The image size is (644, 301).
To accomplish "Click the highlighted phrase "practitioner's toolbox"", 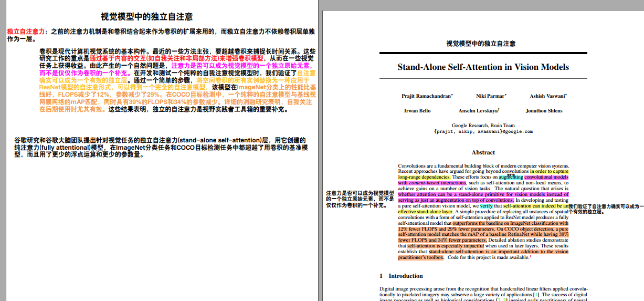I will point(421,257).
